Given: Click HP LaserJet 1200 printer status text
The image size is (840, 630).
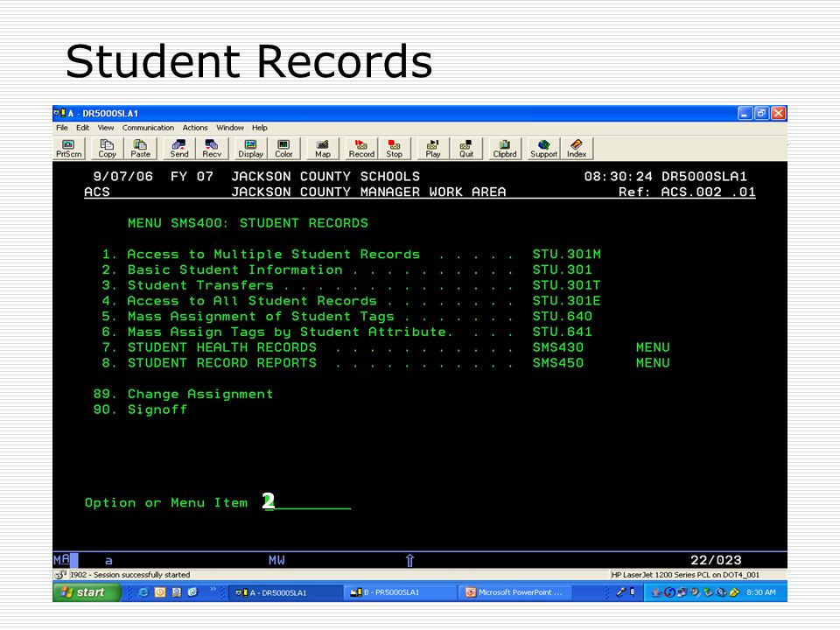Looking at the screenshot, I should click(x=685, y=575).
